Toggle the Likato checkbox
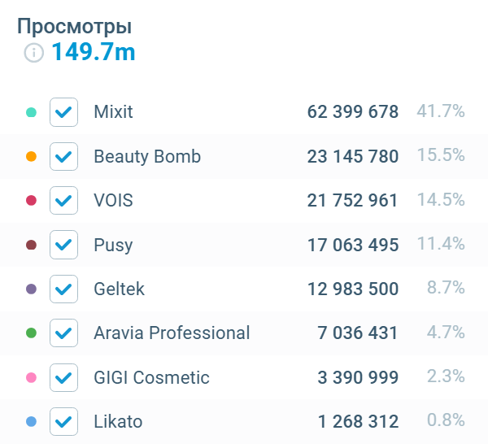Viewport: 488px width, 448px height. 63,421
